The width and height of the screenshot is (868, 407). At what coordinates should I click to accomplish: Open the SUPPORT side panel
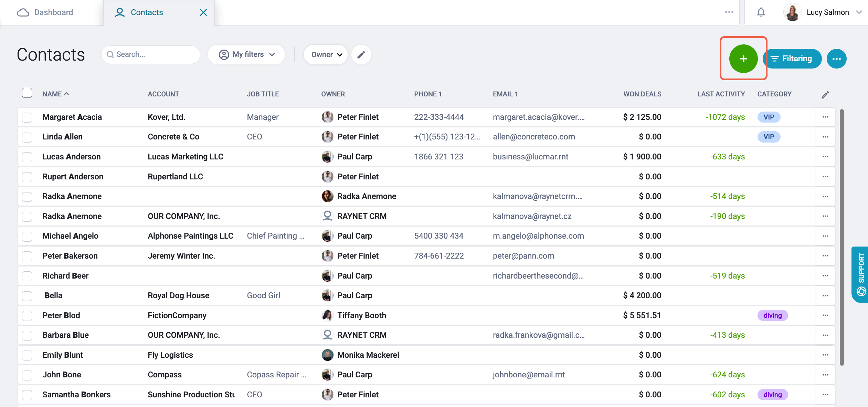(860, 274)
